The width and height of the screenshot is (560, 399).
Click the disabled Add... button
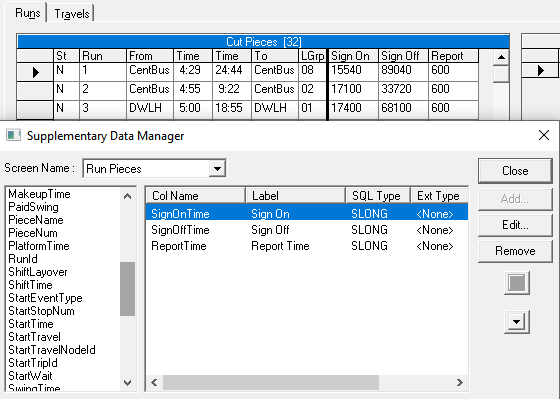click(515, 199)
